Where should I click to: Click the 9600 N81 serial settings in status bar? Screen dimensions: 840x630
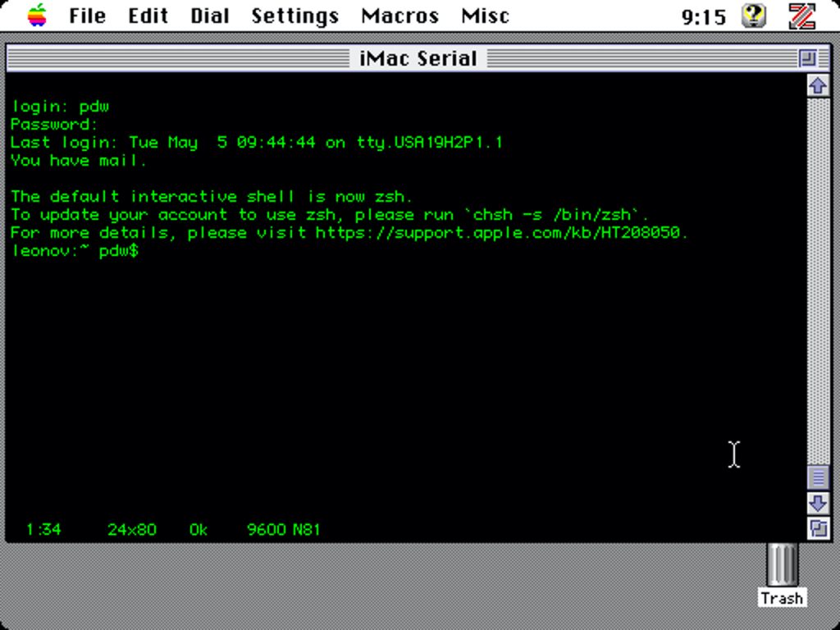(x=283, y=529)
